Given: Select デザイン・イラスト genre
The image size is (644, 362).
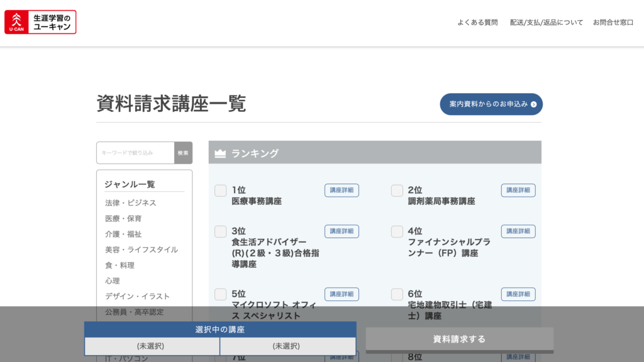Looking at the screenshot, I should coord(137,297).
